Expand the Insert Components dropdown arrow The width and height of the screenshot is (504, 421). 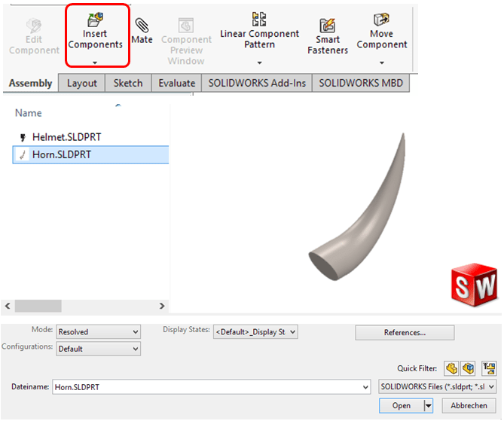95,63
